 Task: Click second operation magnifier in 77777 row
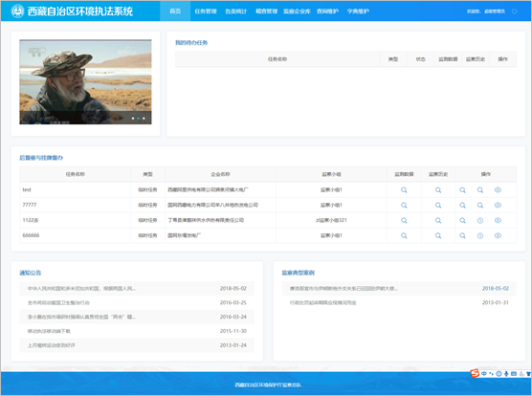tap(480, 205)
